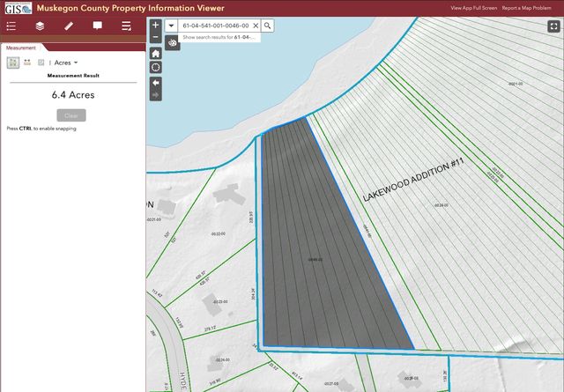Select the Measurement tab

click(x=21, y=48)
